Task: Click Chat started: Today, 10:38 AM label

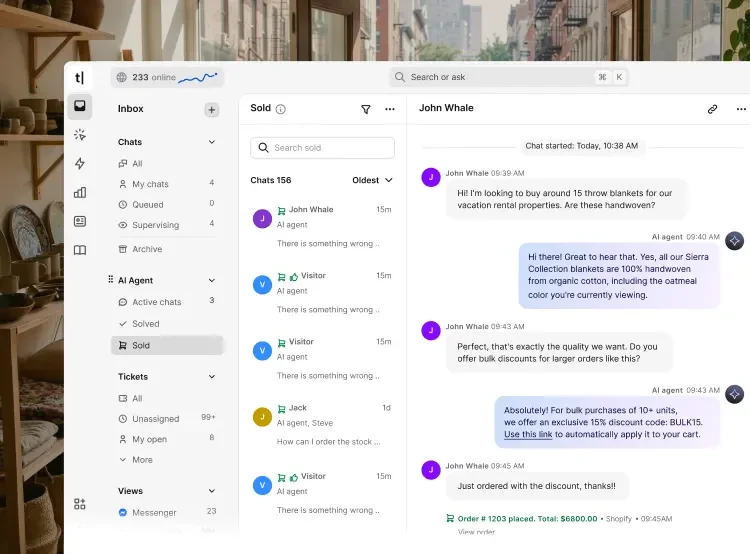Action: (582, 145)
